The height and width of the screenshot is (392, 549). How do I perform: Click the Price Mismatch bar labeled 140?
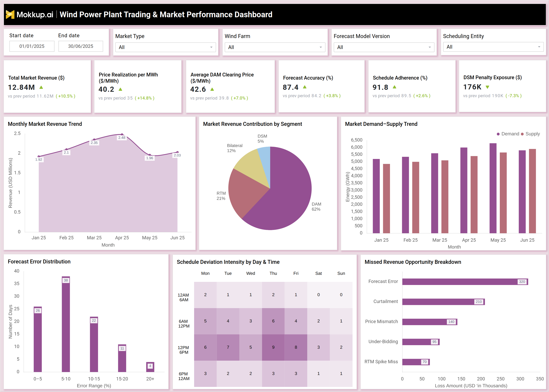pyautogui.click(x=430, y=322)
